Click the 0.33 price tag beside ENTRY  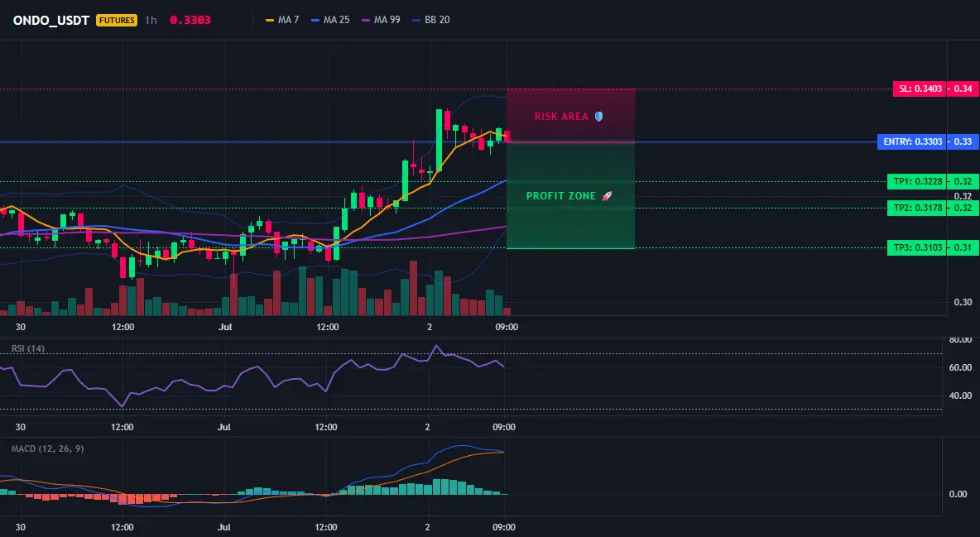[x=963, y=142]
